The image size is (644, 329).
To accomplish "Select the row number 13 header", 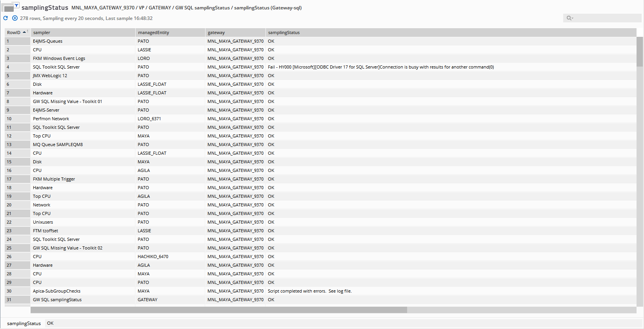I will [9, 145].
